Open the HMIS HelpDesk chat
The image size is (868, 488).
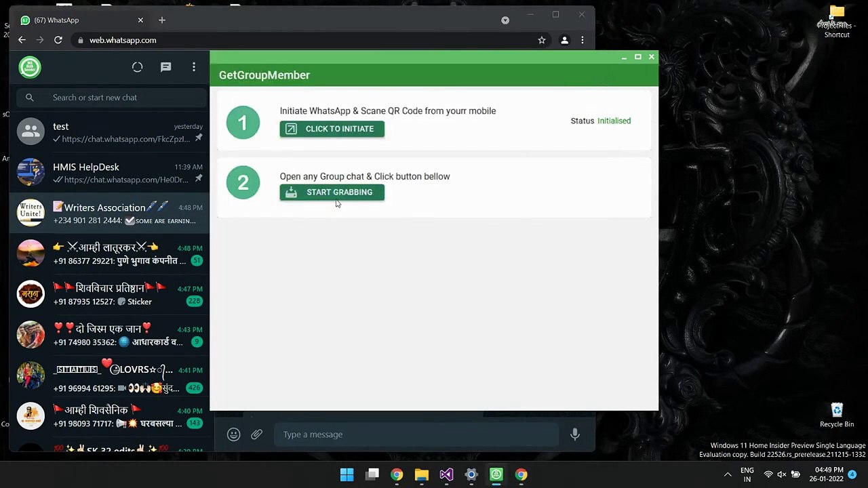click(x=110, y=173)
